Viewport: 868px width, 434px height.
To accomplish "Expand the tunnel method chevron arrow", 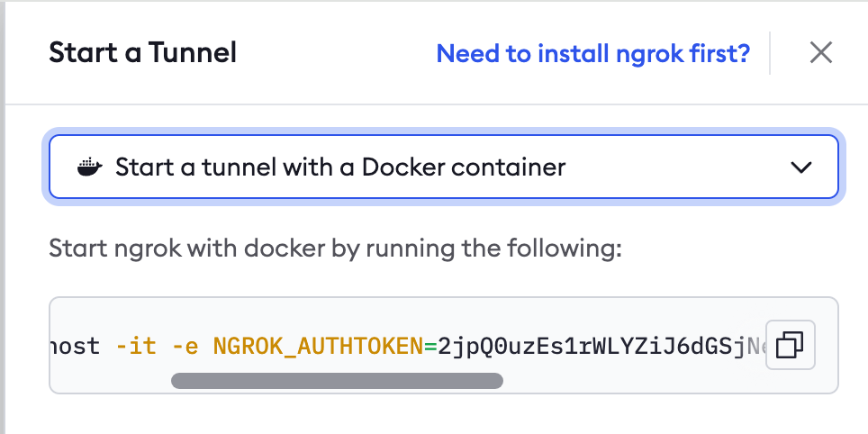I will 801,167.
